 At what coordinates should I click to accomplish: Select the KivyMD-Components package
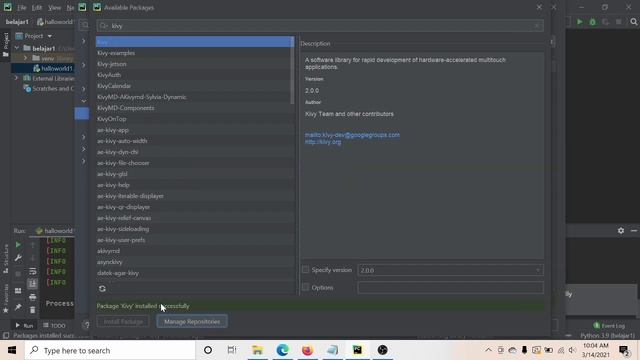[195, 108]
